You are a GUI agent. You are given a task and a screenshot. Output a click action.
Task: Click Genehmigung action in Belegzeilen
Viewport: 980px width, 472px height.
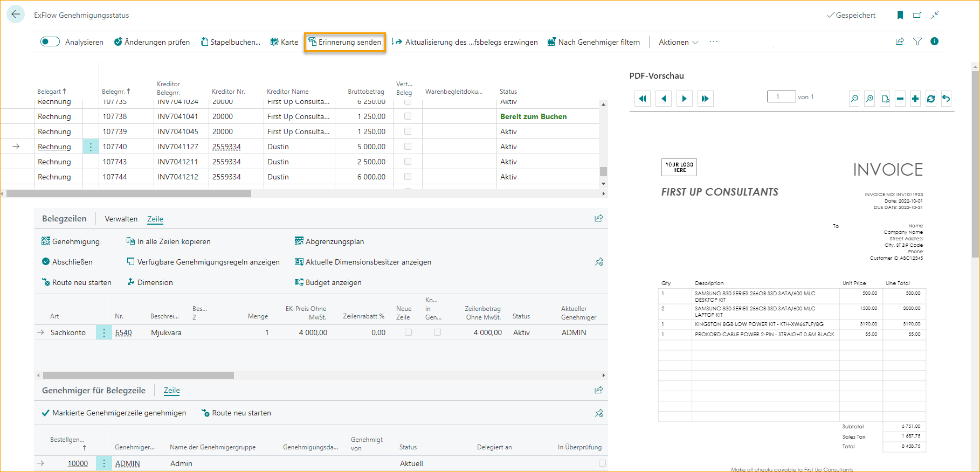pyautogui.click(x=71, y=241)
